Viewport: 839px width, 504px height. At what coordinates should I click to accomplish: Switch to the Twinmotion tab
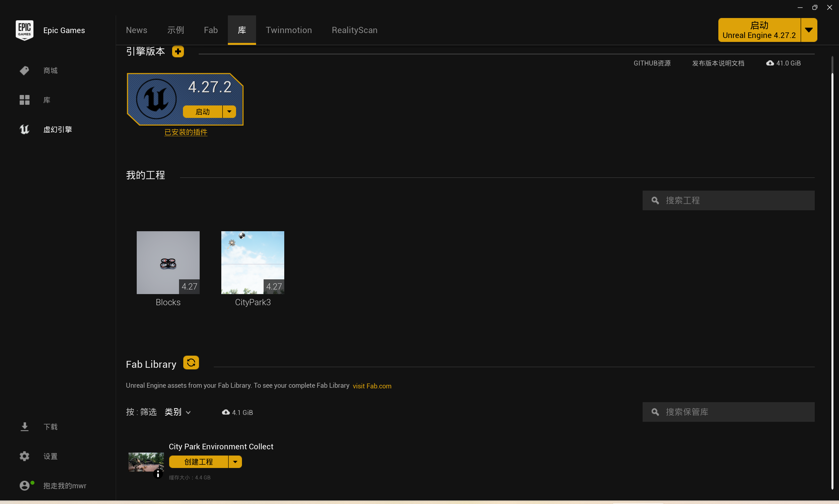[289, 30]
